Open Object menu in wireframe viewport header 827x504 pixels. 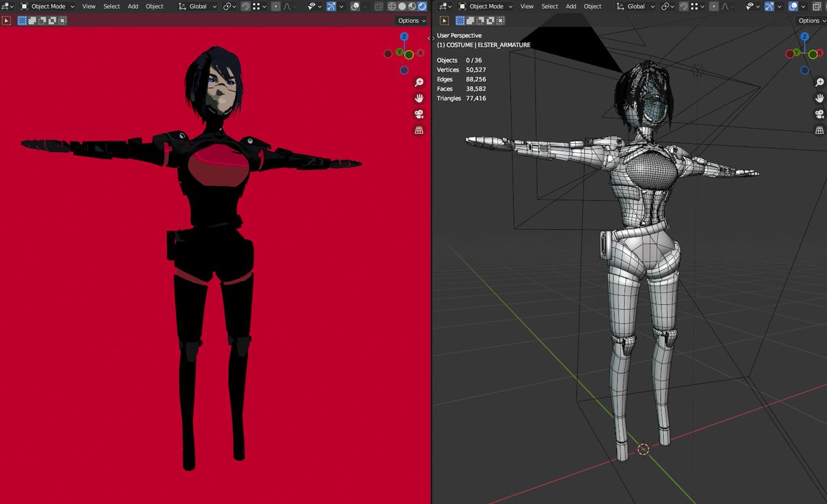click(593, 6)
